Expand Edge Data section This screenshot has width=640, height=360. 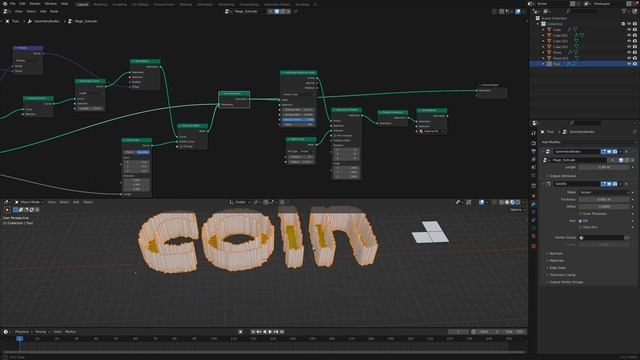click(x=557, y=268)
